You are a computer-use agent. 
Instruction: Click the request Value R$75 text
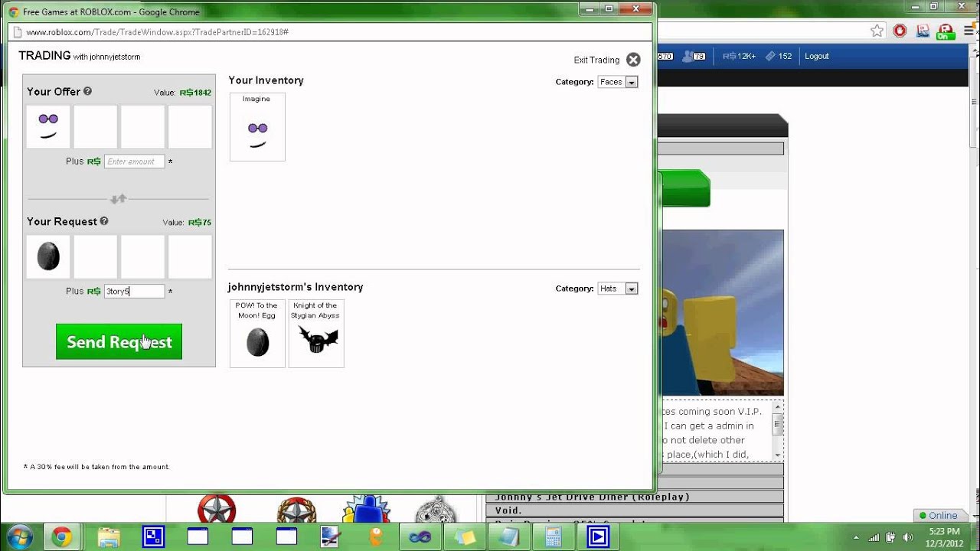pyautogui.click(x=187, y=223)
